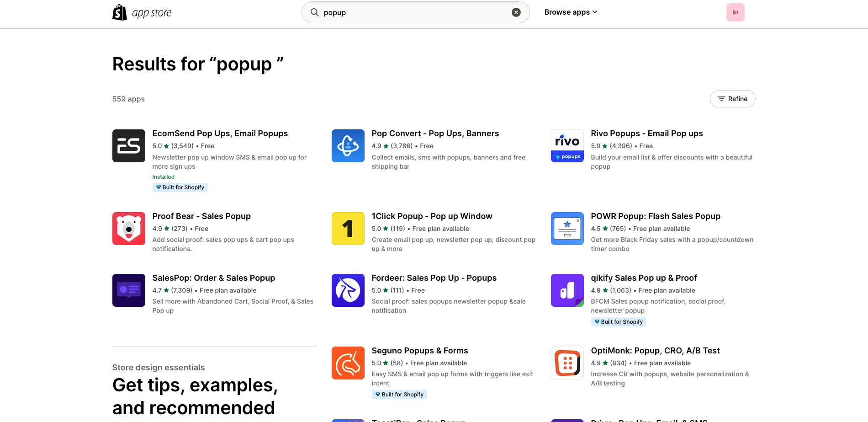Image resolution: width=868 pixels, height=422 pixels.
Task: Click Built for Shopify badge under Seguno
Action: pos(399,395)
